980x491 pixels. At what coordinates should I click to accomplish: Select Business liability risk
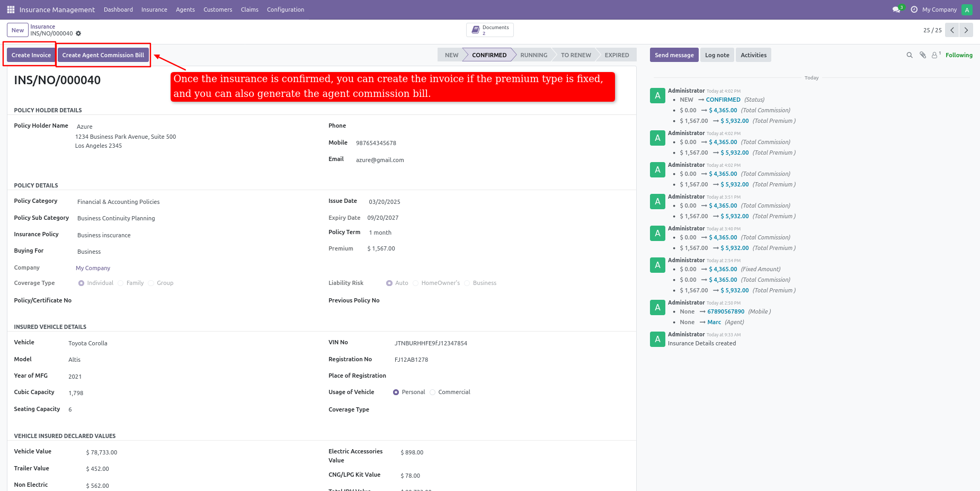click(467, 283)
